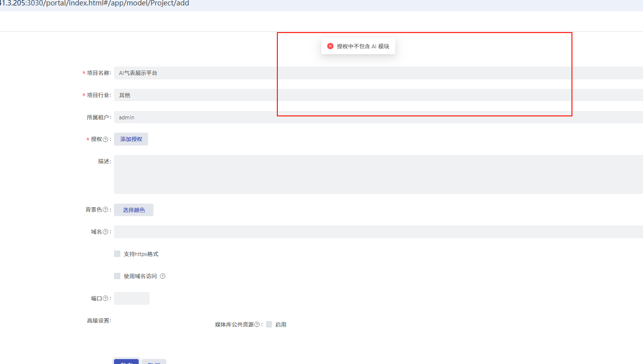Focus the 项目名称 input field
Screen dimensions: 643x364
pyautogui.click(x=378, y=73)
